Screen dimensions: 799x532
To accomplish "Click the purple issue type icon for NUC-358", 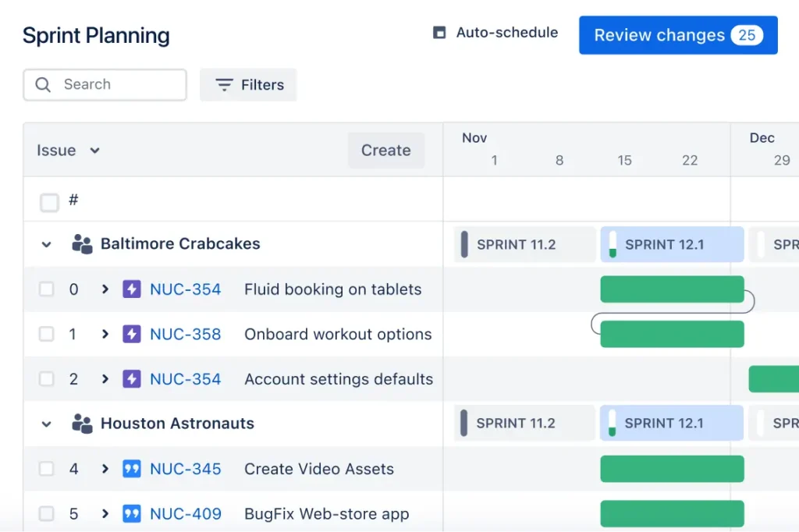I will pos(130,334).
